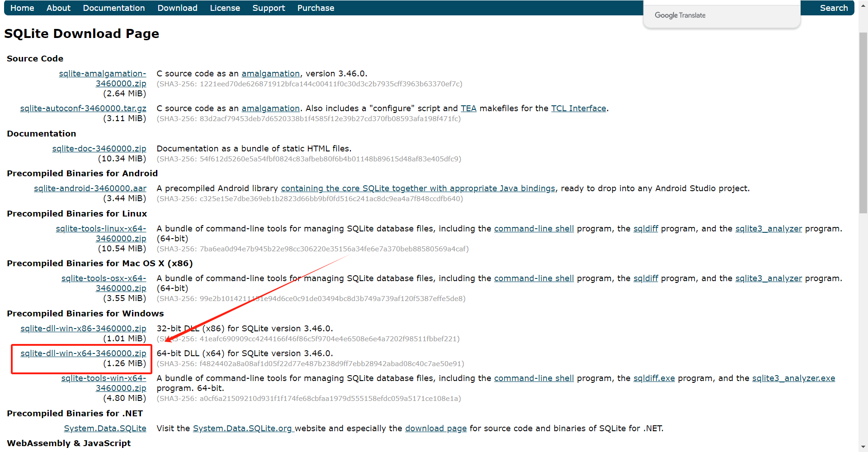
Task: Click the Home navigation link
Action: pos(22,8)
